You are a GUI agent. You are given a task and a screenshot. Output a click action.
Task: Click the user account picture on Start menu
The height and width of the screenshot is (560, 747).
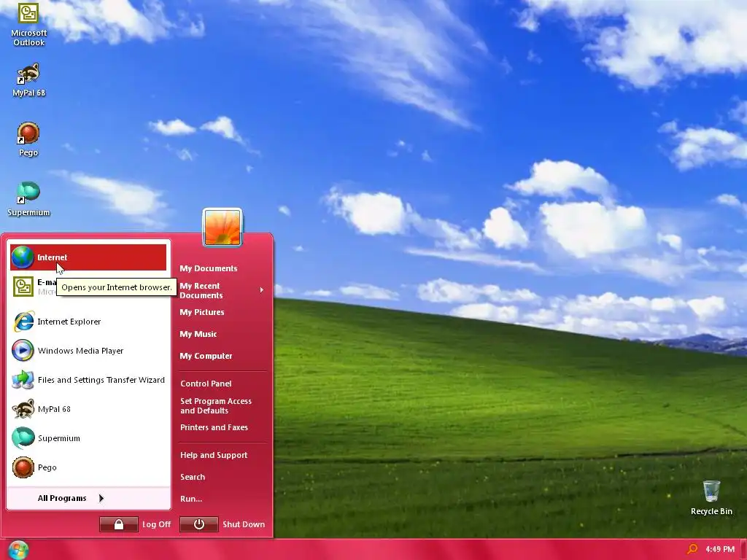[x=222, y=227]
